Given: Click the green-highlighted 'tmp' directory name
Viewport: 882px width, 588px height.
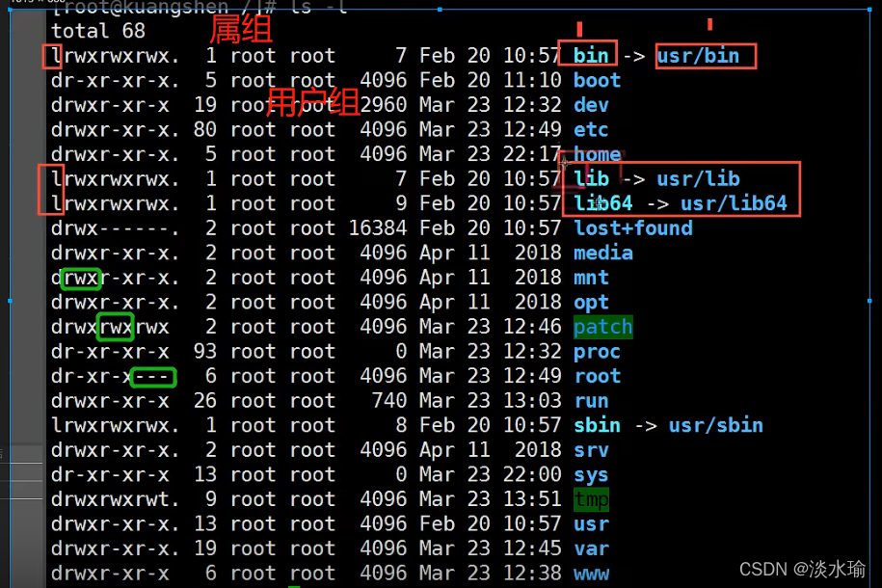Looking at the screenshot, I should pos(591,499).
